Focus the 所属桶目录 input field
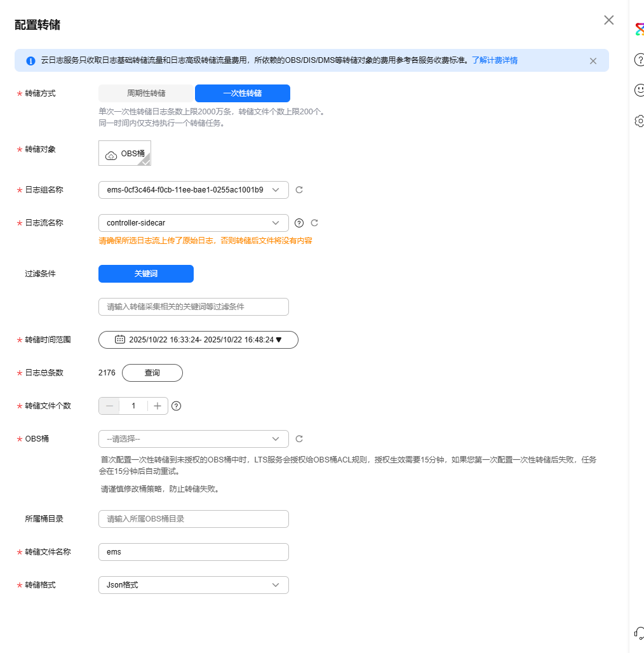This screenshot has width=644, height=653. pyautogui.click(x=194, y=519)
